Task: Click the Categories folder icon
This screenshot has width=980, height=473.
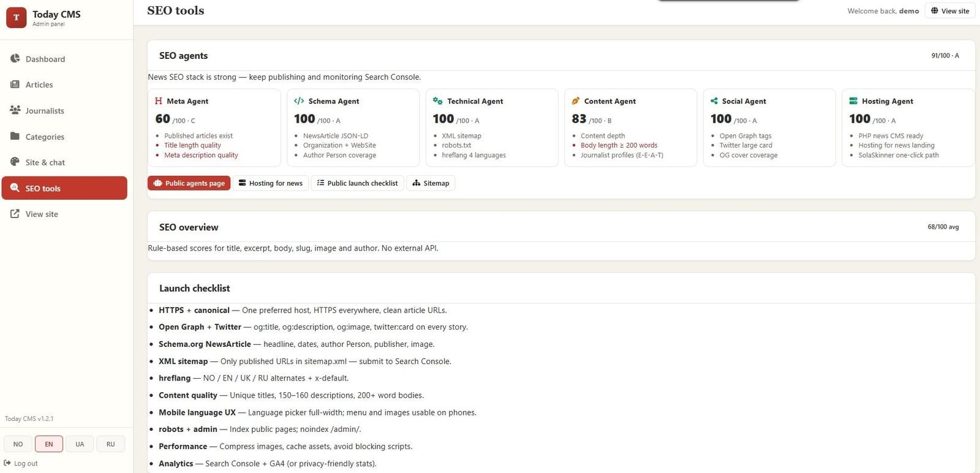Action: (15, 136)
